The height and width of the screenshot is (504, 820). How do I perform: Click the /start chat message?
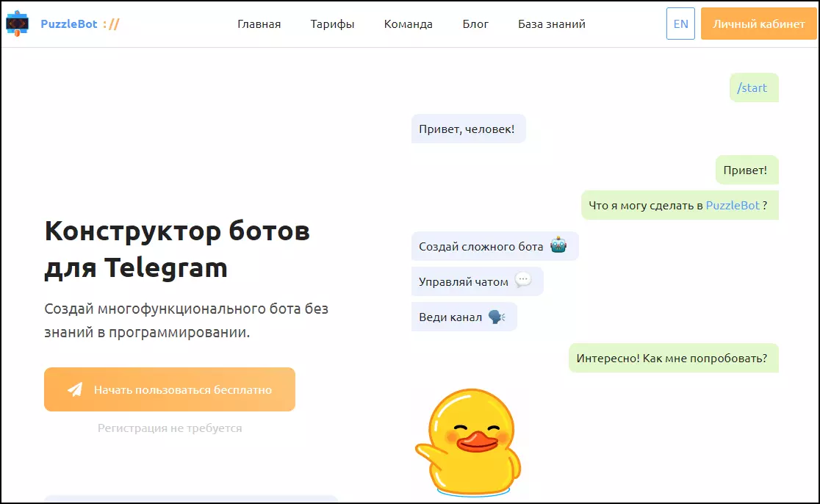coord(754,88)
